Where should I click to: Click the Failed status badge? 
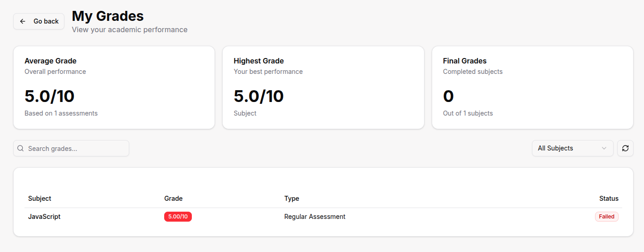(x=606, y=217)
